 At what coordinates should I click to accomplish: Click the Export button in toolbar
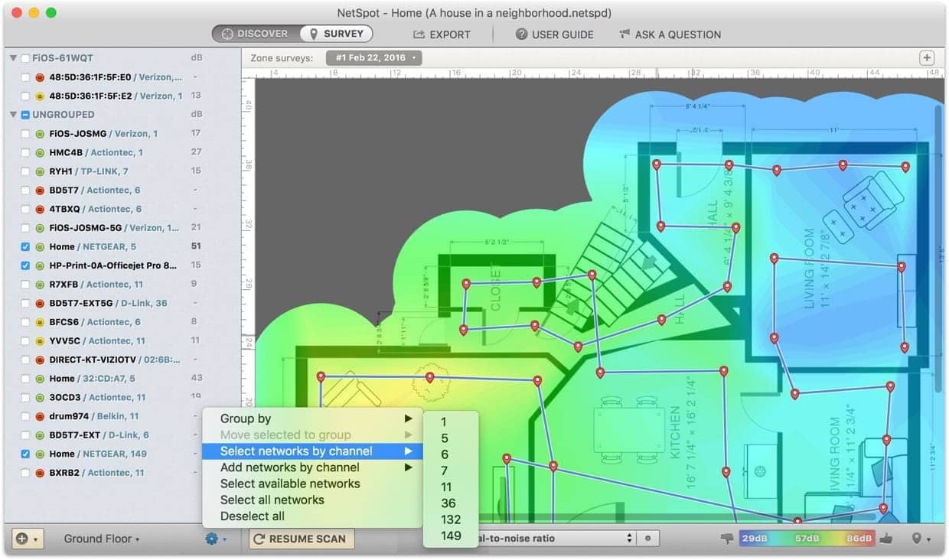point(442,34)
